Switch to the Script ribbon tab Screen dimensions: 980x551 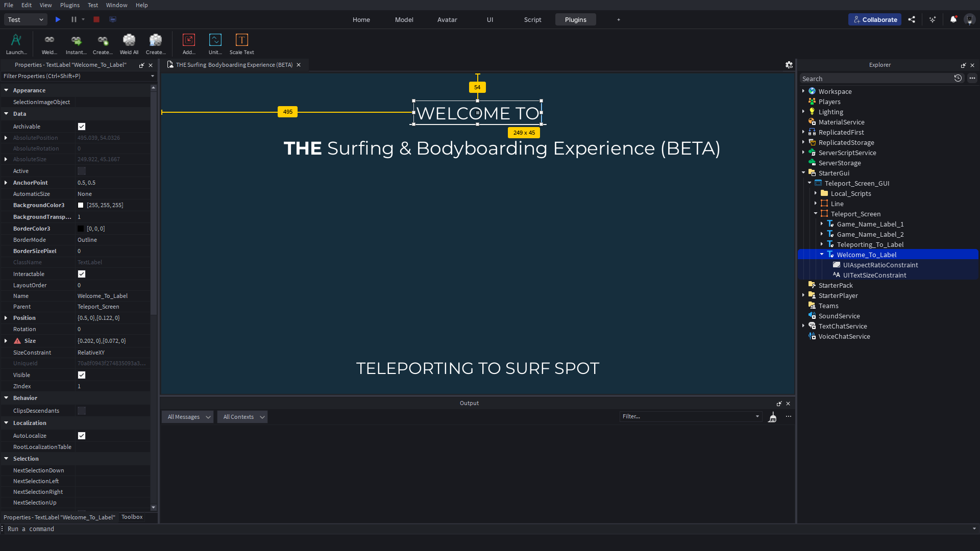[x=533, y=19]
